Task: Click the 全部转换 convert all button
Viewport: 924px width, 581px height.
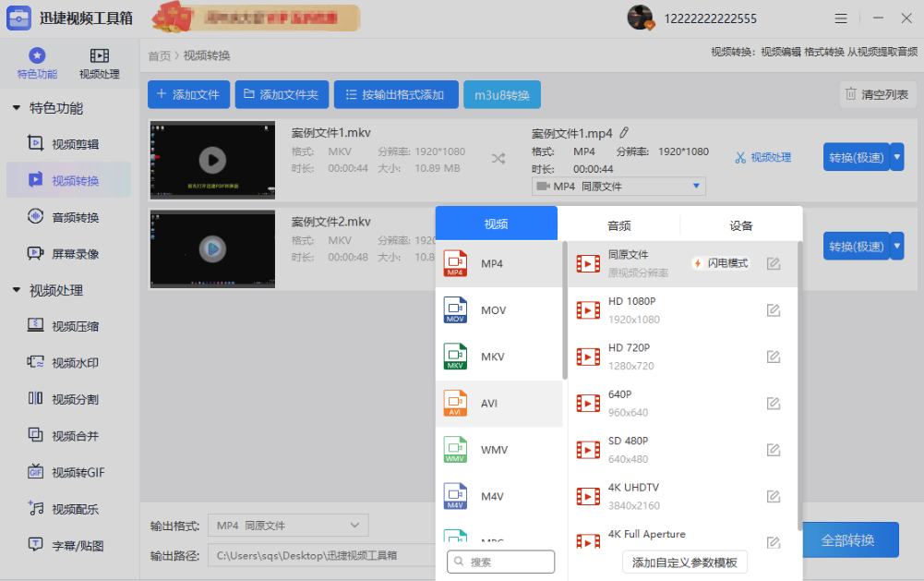Action: pos(849,539)
